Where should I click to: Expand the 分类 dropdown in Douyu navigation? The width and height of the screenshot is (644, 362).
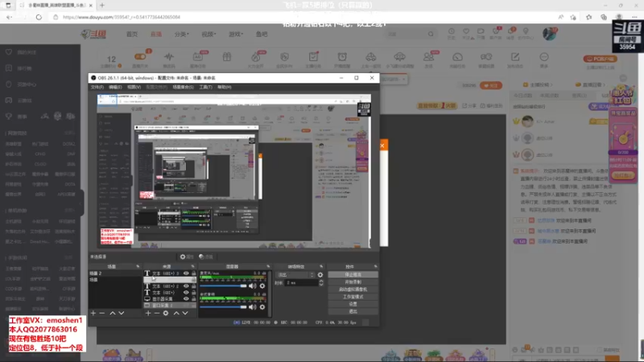coord(182,35)
